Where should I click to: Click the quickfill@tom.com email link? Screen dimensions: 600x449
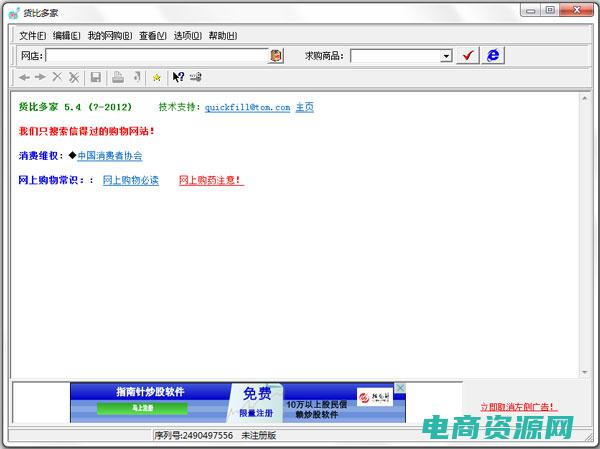click(x=247, y=108)
